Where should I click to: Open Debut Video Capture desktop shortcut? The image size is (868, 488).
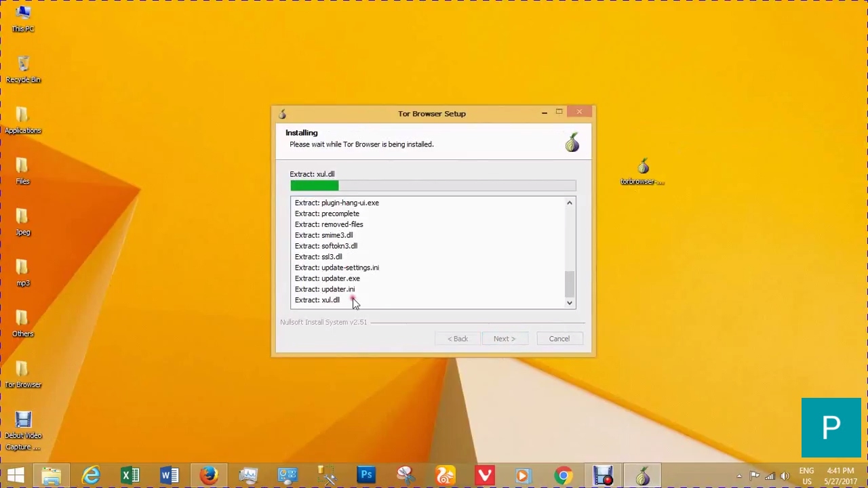(x=23, y=432)
